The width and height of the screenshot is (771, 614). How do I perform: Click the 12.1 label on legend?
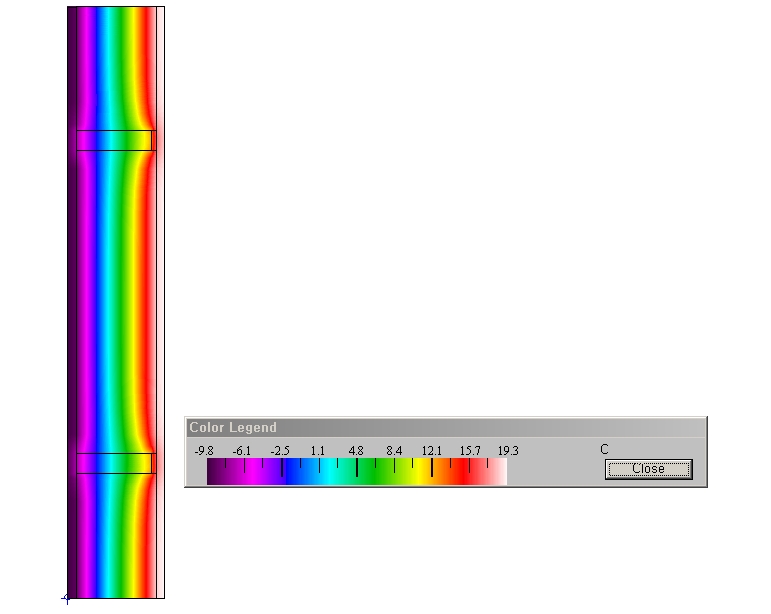click(432, 451)
